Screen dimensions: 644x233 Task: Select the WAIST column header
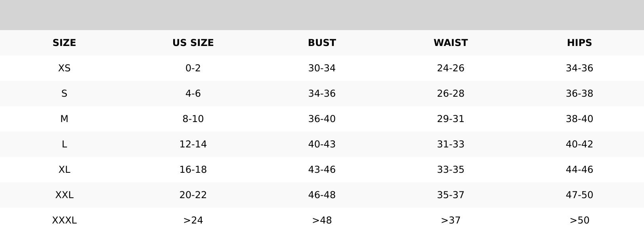451,43
